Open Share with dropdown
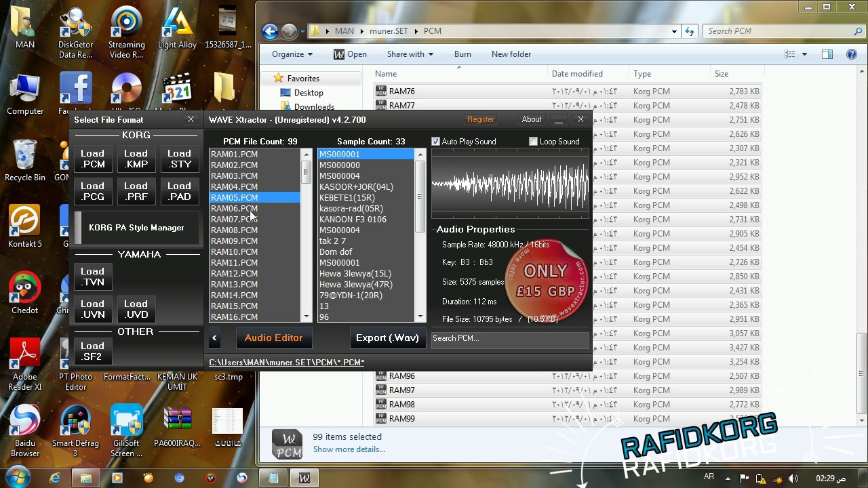The height and width of the screenshot is (488, 868). coord(410,54)
